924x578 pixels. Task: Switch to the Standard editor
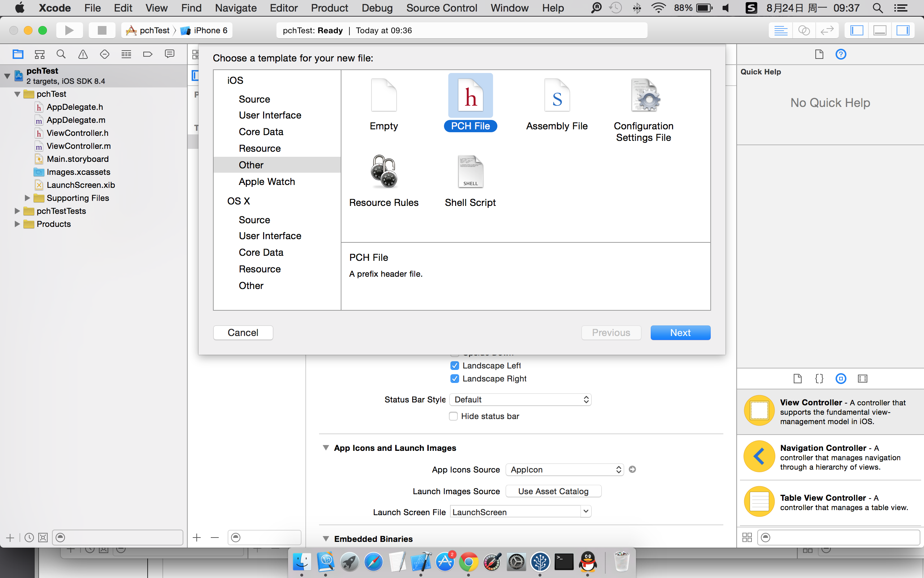[x=780, y=30]
